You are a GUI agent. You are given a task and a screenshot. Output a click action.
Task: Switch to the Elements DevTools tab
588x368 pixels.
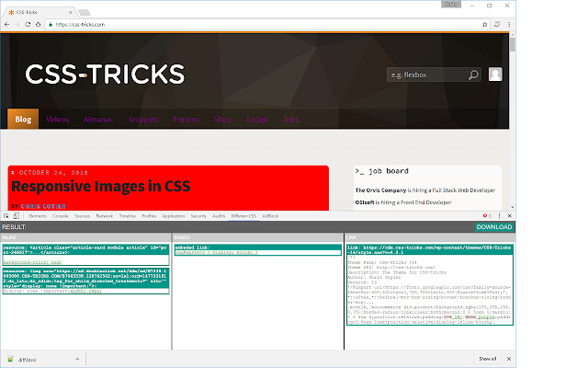click(38, 216)
